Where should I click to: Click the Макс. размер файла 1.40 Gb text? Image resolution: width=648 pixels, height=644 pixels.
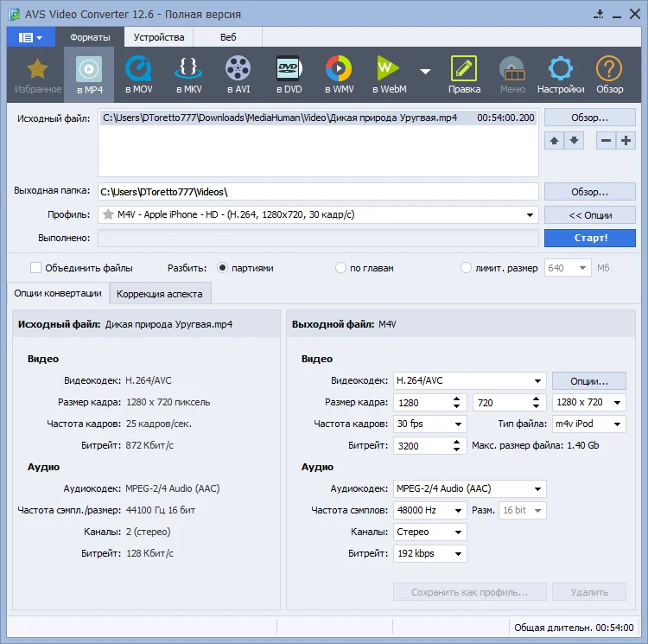click(x=535, y=445)
